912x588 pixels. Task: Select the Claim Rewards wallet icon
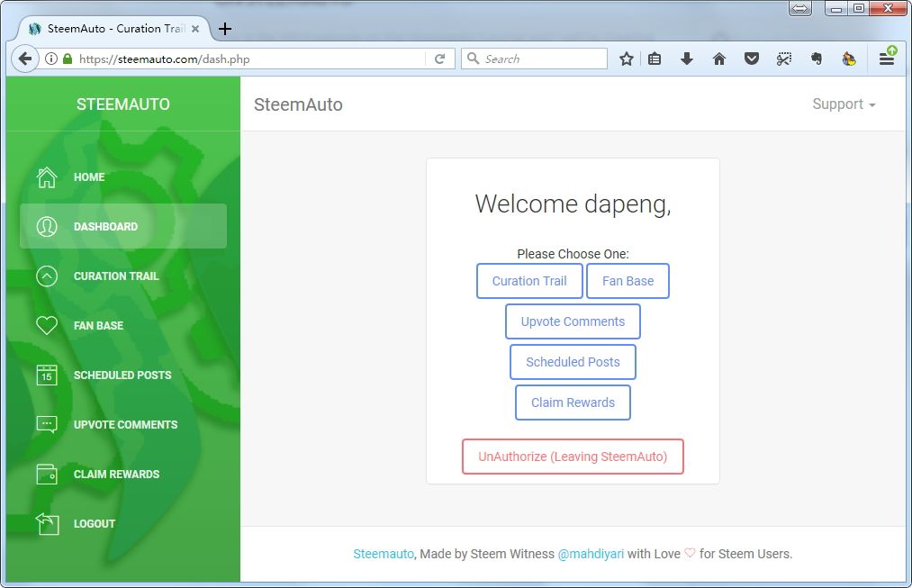click(x=47, y=474)
